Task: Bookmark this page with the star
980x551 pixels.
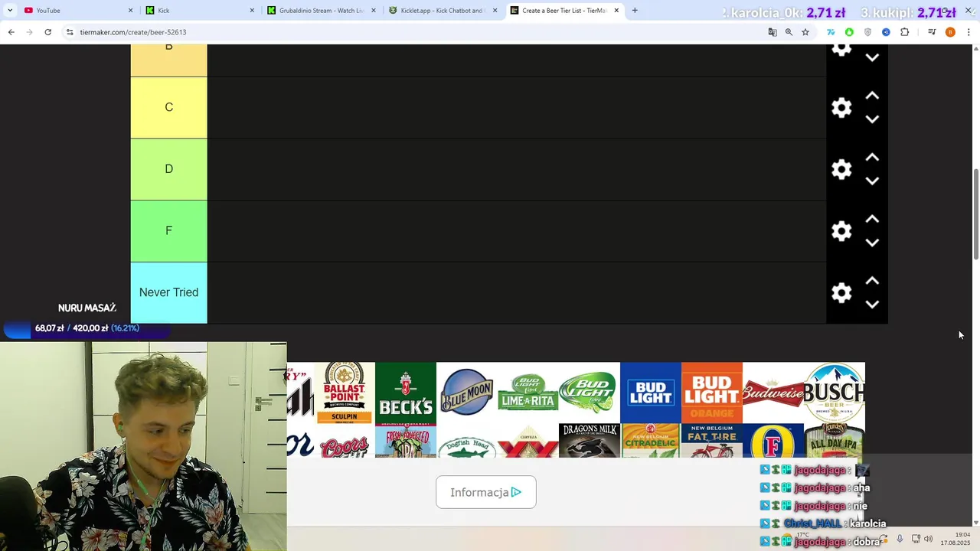Action: [x=805, y=32]
